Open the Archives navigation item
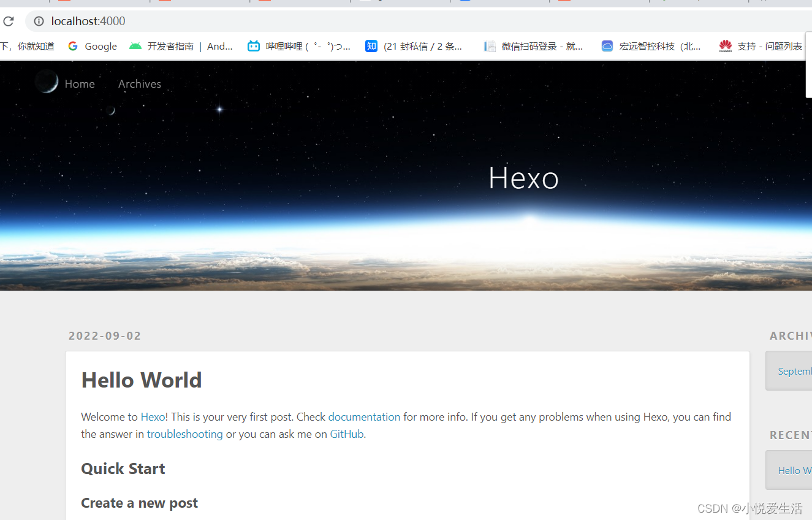Image resolution: width=812 pixels, height=520 pixels. [139, 83]
